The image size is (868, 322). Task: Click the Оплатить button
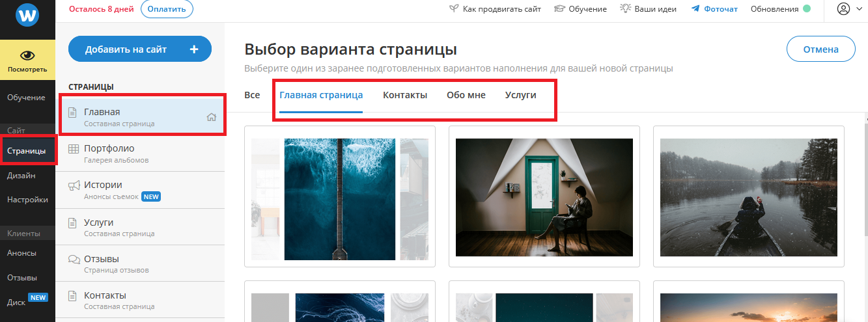coord(167,9)
